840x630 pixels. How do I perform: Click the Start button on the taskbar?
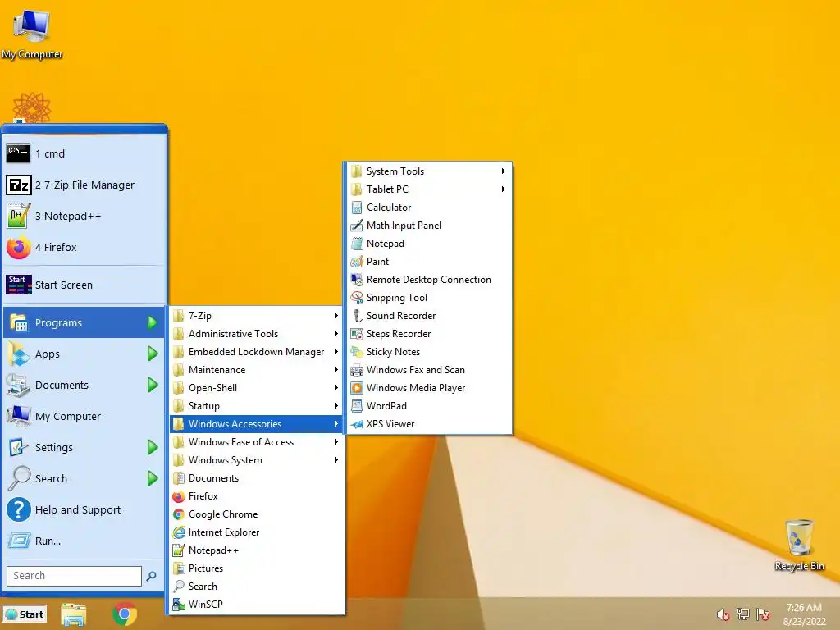24,614
